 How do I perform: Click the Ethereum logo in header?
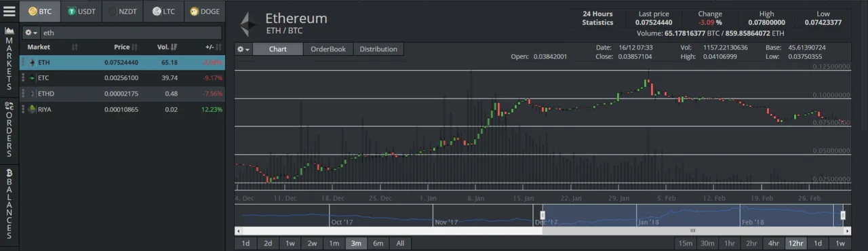(248, 24)
